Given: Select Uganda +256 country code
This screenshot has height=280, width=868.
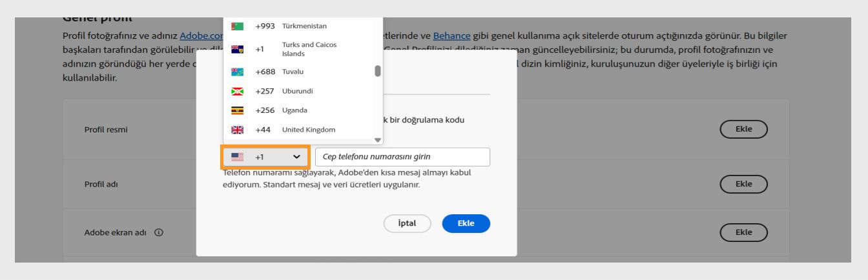Looking at the screenshot, I should click(x=298, y=110).
